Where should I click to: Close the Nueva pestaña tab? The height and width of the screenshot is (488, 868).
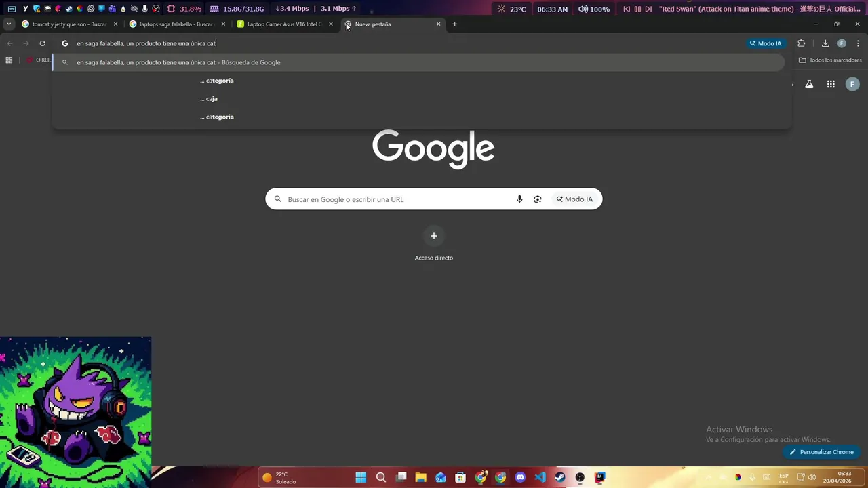(438, 24)
